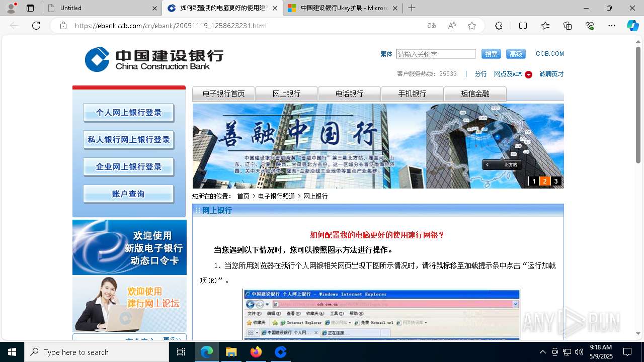Launch Firefox from taskbar

pyautogui.click(x=256, y=352)
